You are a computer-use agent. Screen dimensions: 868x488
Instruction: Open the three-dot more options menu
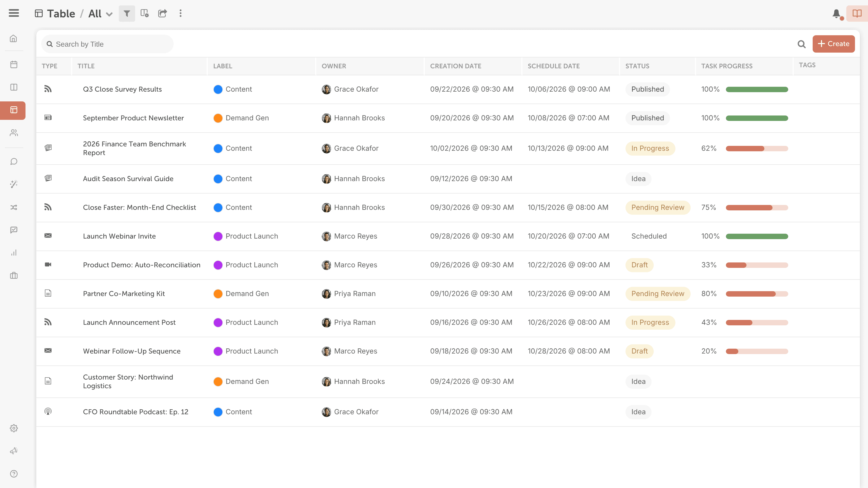point(181,14)
